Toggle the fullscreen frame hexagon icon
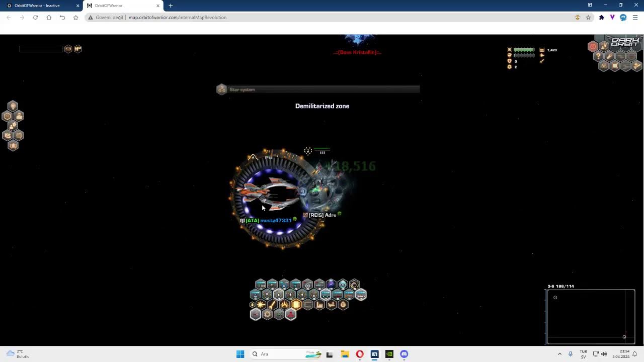644x362 pixels. [x=615, y=66]
